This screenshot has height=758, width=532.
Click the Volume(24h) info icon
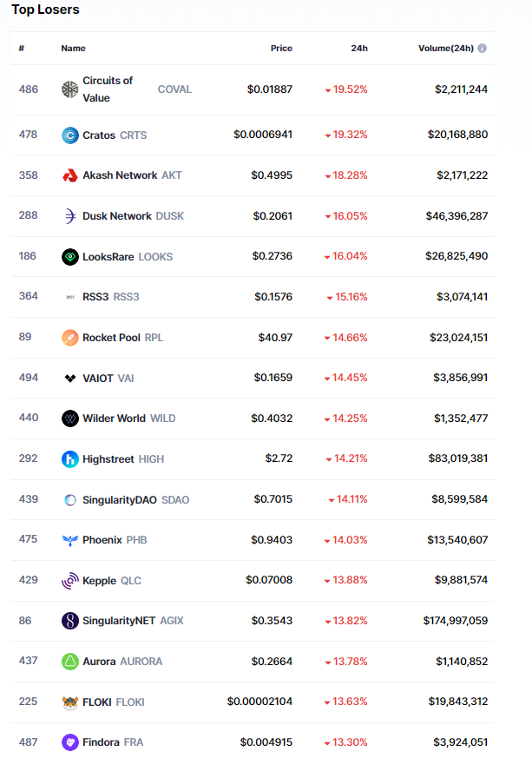(483, 49)
